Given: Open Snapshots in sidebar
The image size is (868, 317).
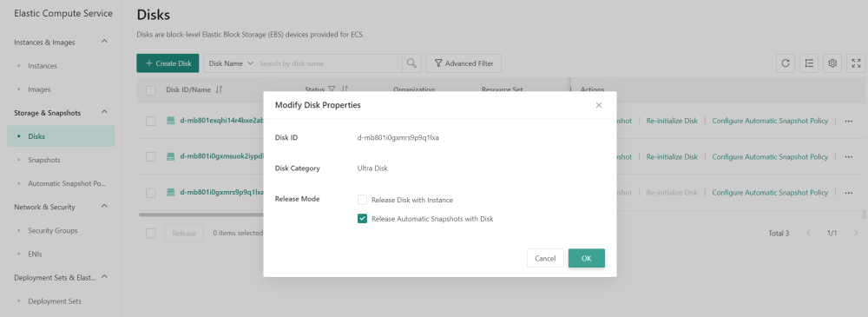Looking at the screenshot, I should [44, 160].
